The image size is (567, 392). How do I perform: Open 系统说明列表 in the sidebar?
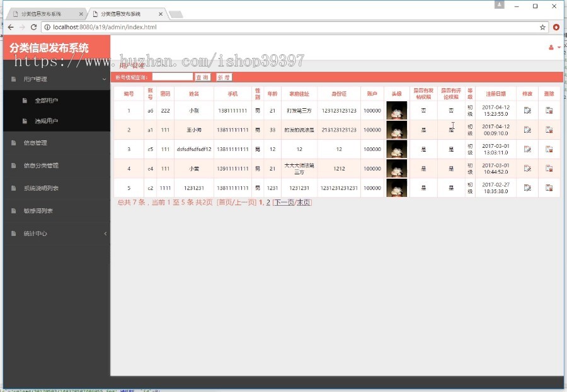(41, 188)
